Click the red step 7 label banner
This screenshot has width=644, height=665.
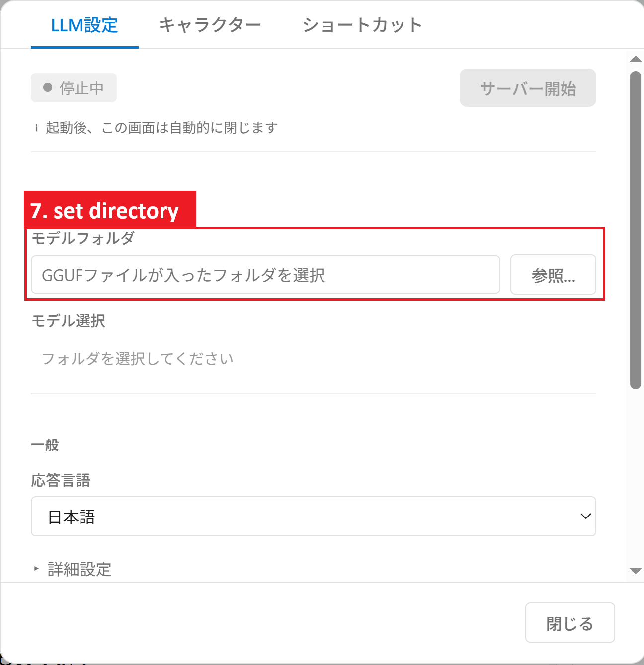(110, 211)
